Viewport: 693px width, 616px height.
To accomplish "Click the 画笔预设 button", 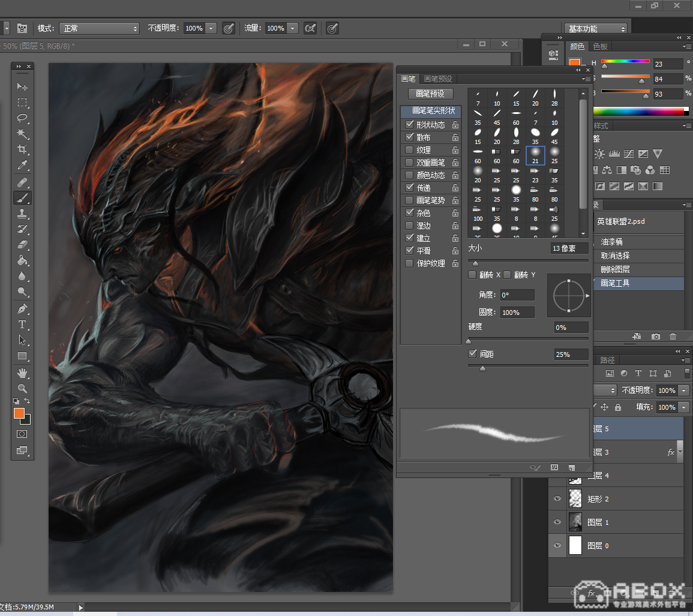I will (430, 94).
